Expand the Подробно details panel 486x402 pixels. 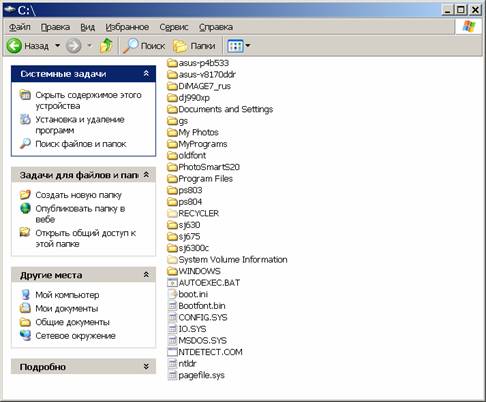coord(146,366)
